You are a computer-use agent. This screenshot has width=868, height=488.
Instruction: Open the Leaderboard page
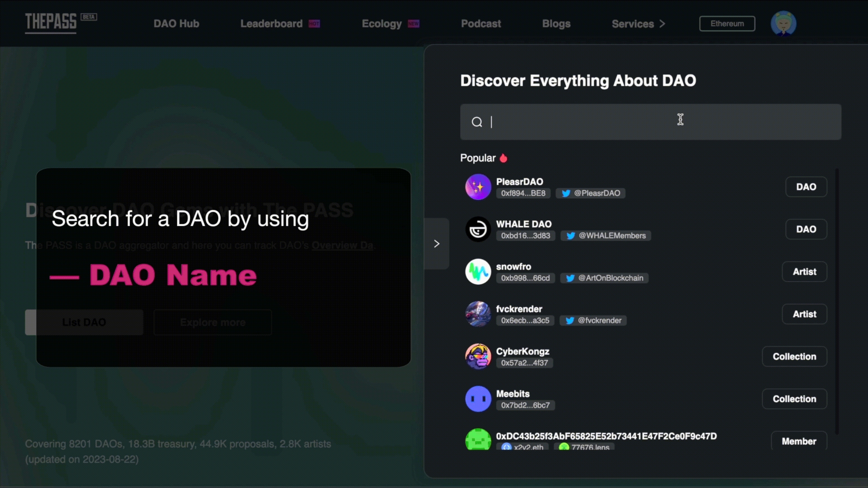271,24
